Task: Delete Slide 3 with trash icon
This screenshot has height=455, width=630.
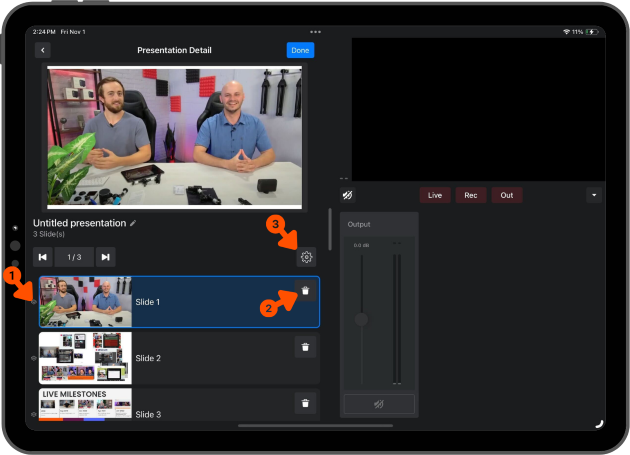Action: (x=305, y=403)
